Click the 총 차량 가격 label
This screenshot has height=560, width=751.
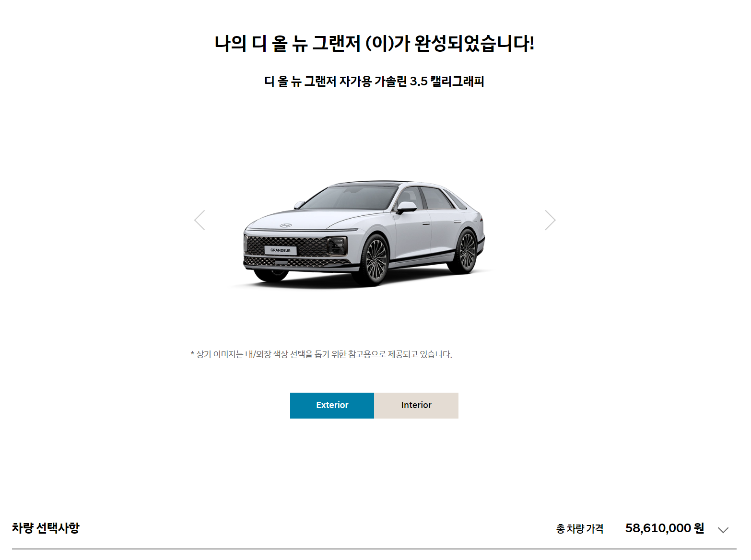point(580,529)
